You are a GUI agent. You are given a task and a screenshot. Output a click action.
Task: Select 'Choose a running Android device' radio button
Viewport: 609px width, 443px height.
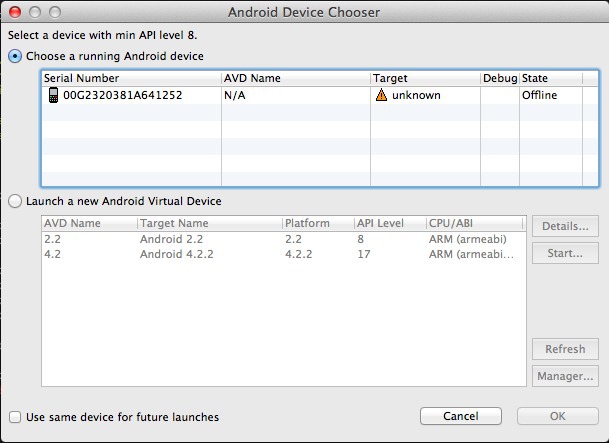pos(15,57)
